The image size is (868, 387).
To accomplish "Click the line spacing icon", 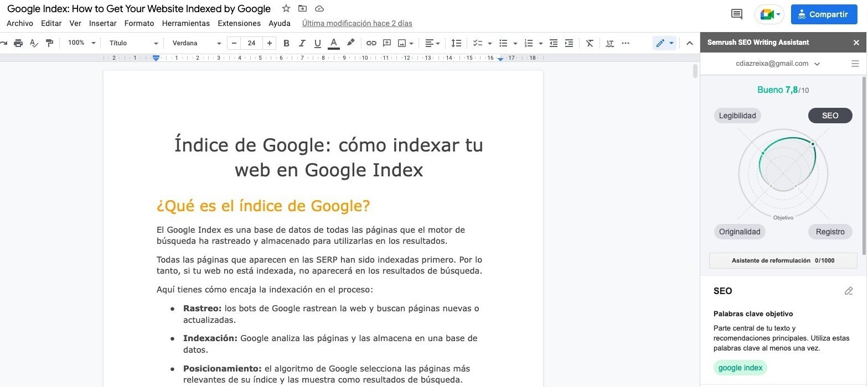I will (x=456, y=43).
